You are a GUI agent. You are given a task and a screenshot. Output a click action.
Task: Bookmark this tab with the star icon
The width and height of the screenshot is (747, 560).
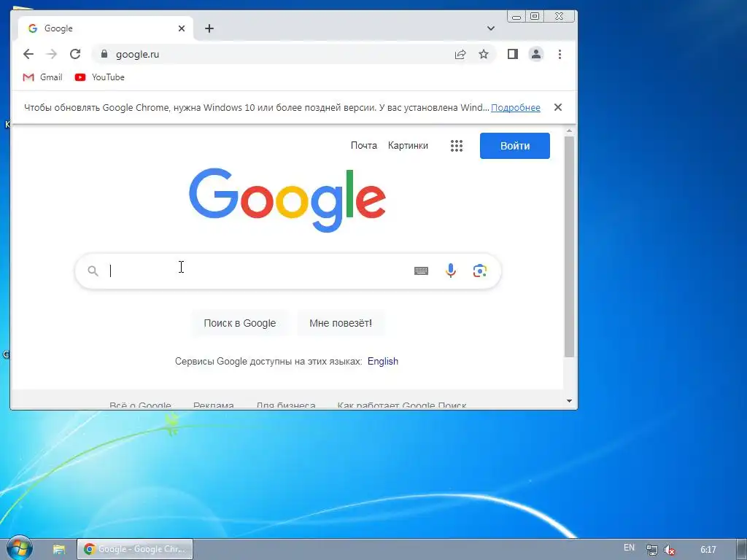pyautogui.click(x=484, y=54)
